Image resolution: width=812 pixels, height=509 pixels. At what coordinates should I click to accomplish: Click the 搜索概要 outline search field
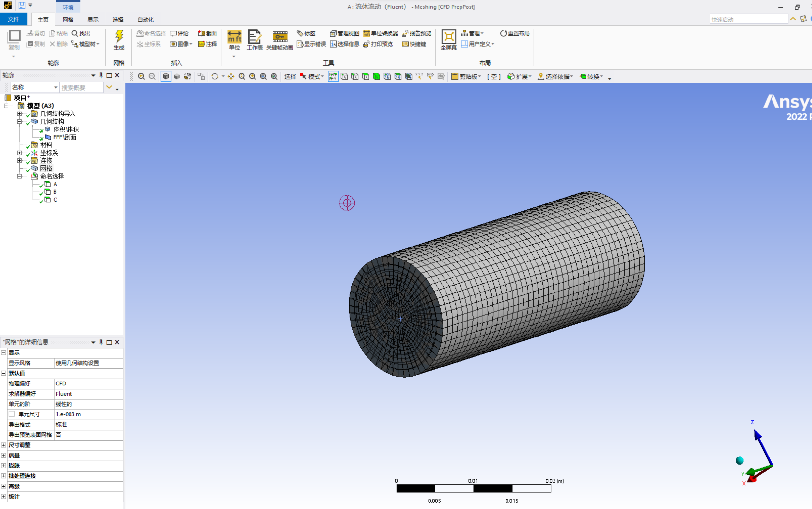click(x=82, y=87)
